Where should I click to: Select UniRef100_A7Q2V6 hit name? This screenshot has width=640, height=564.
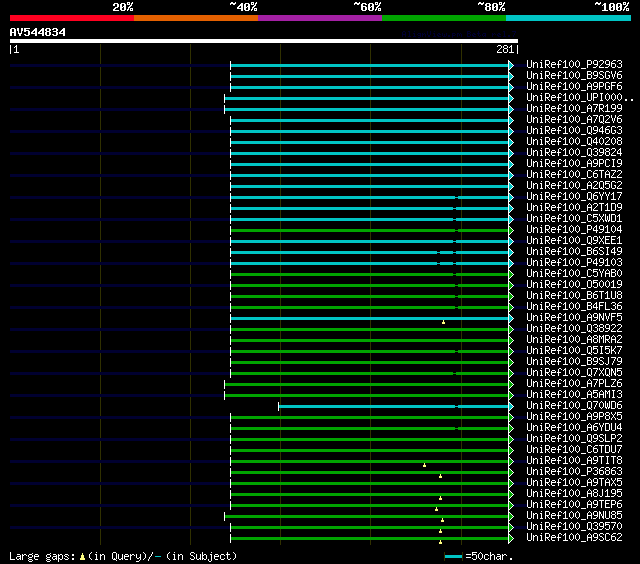(x=574, y=120)
